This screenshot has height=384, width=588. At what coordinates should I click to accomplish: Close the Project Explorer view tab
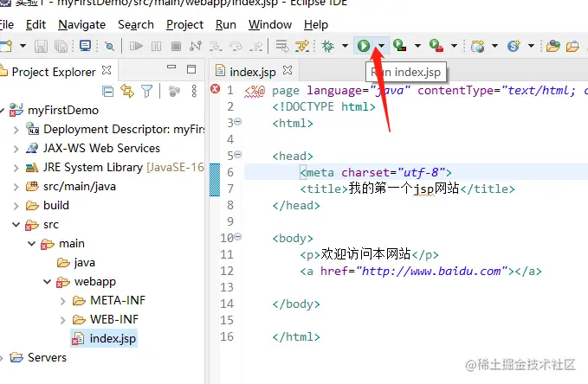pos(107,70)
